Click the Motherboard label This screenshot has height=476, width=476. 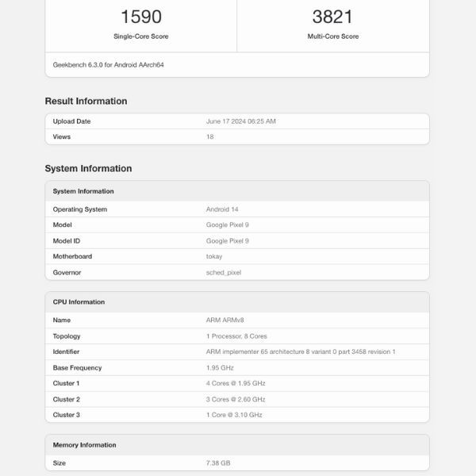pos(72,256)
